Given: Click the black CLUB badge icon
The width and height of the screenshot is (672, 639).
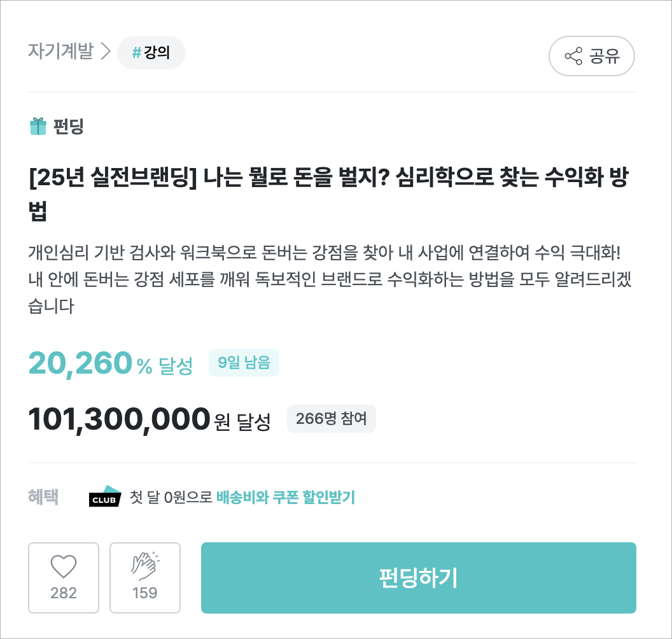Looking at the screenshot, I should pos(104,498).
